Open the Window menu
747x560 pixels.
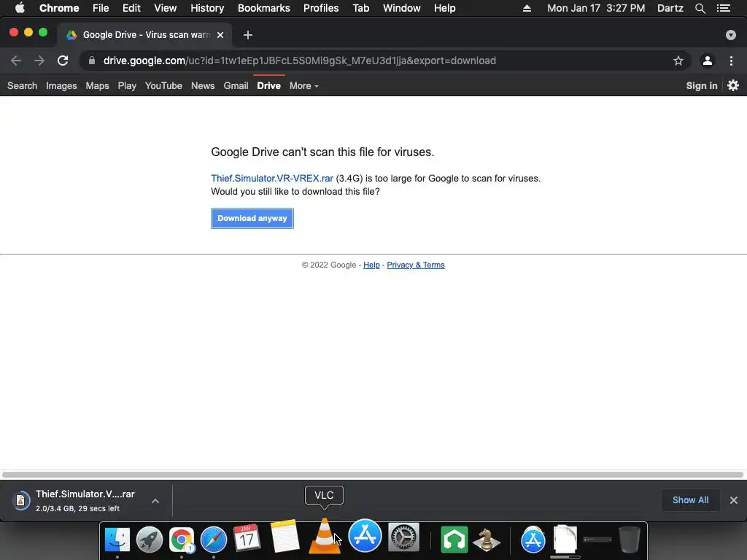coord(402,8)
